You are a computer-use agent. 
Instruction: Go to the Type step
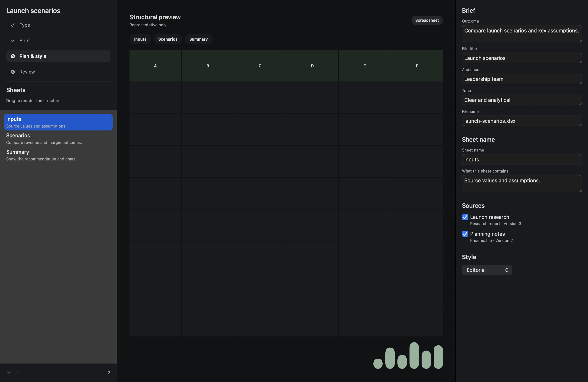[58, 25]
